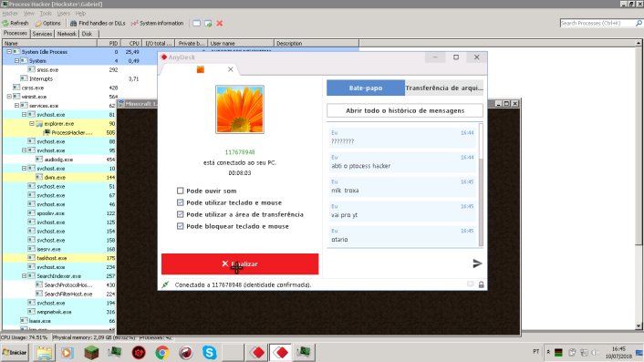Open the first AnyDesk taskbar icon
Screen dimensions: 644x362
coord(257,353)
